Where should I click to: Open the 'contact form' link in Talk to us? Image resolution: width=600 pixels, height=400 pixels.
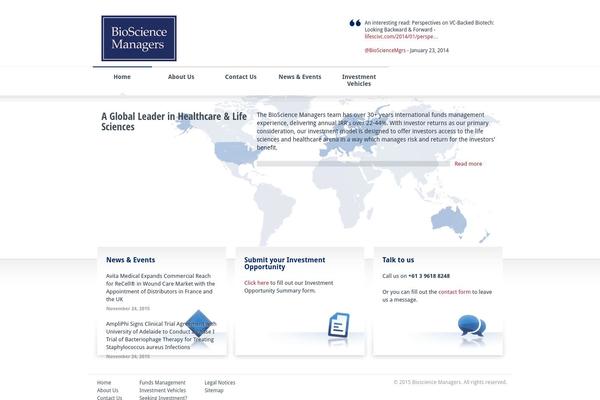pyautogui.click(x=455, y=292)
